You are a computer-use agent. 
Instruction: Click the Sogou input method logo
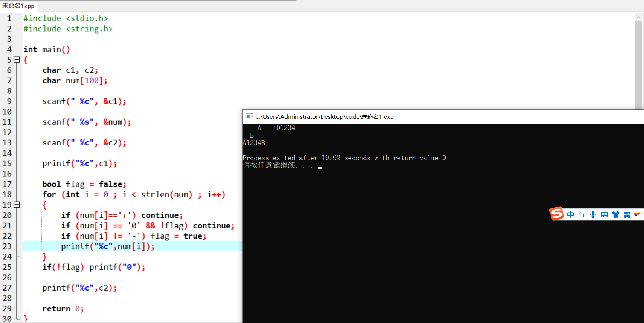pos(557,214)
